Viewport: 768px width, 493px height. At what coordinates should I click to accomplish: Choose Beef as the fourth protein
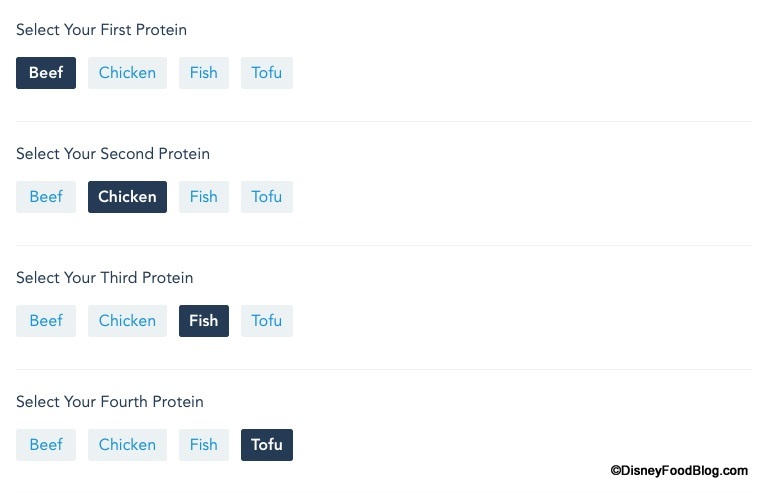[46, 445]
